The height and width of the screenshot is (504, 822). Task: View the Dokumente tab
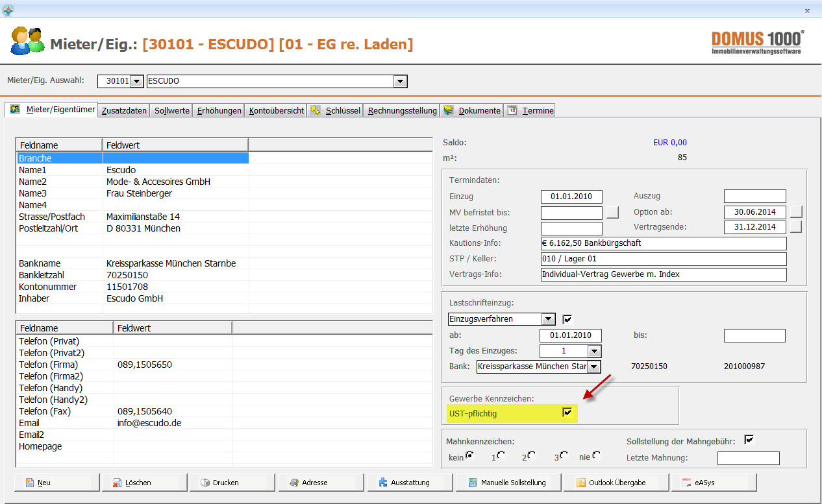[x=472, y=111]
